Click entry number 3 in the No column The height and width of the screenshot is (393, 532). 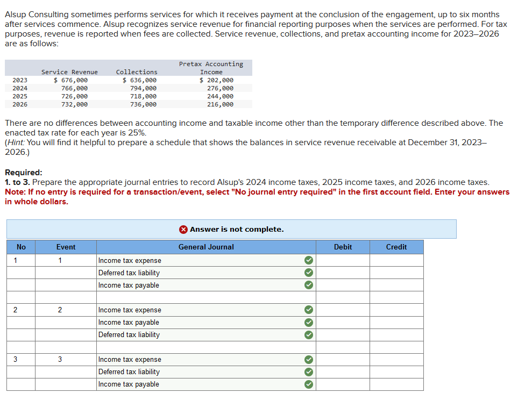(15, 360)
